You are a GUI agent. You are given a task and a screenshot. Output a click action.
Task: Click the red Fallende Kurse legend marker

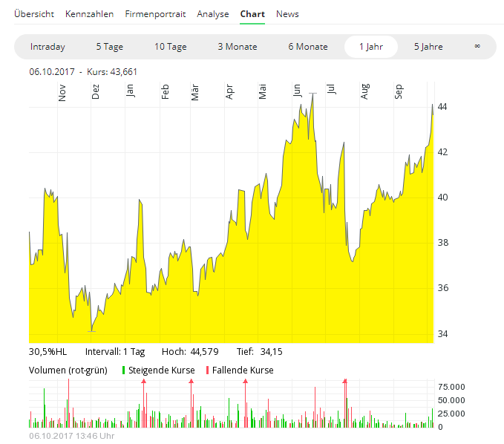(207, 370)
